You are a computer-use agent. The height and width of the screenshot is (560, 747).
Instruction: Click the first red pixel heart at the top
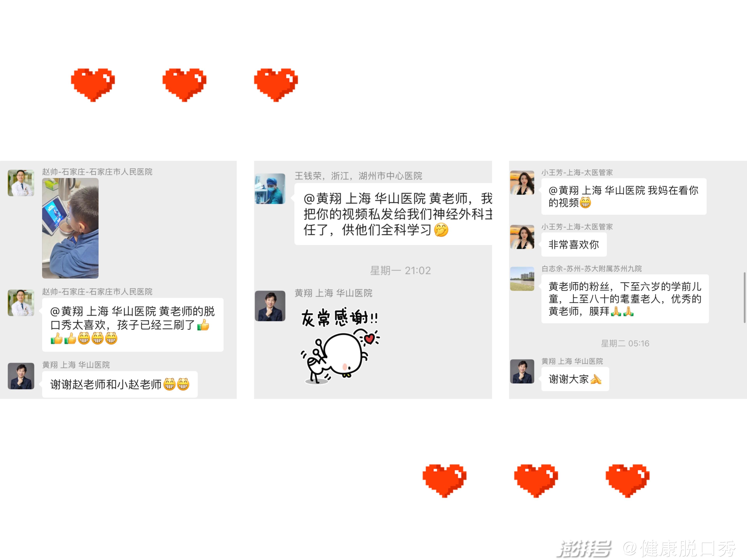click(93, 85)
